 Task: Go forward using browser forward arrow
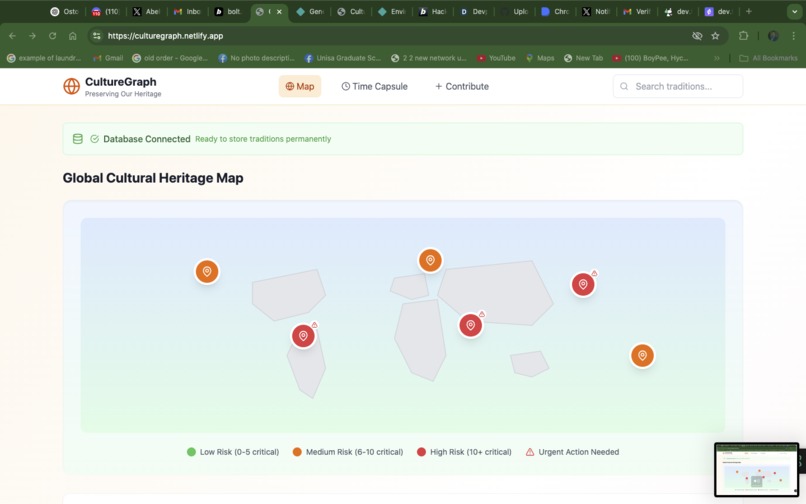click(32, 36)
